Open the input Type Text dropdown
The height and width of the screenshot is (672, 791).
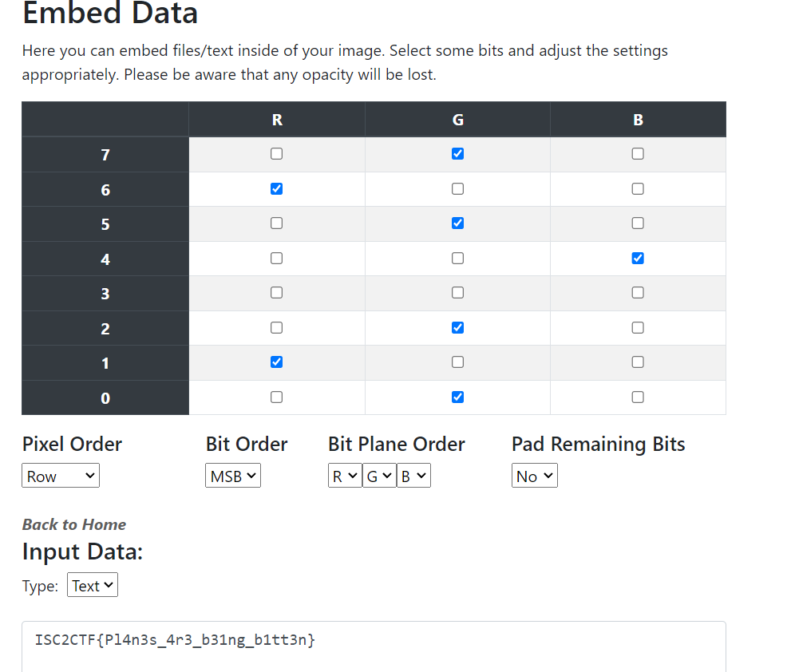93,586
